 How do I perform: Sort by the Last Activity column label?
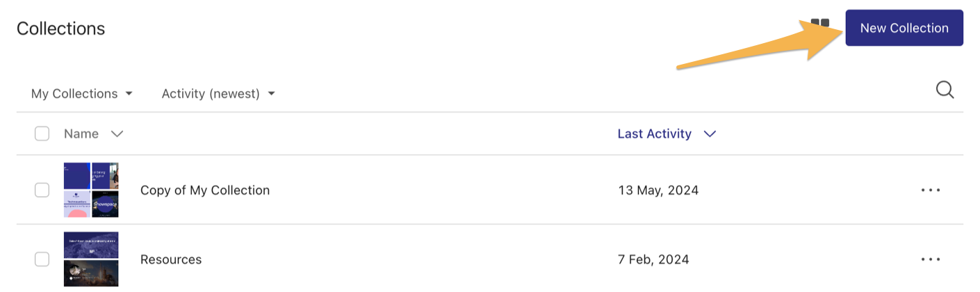(654, 133)
